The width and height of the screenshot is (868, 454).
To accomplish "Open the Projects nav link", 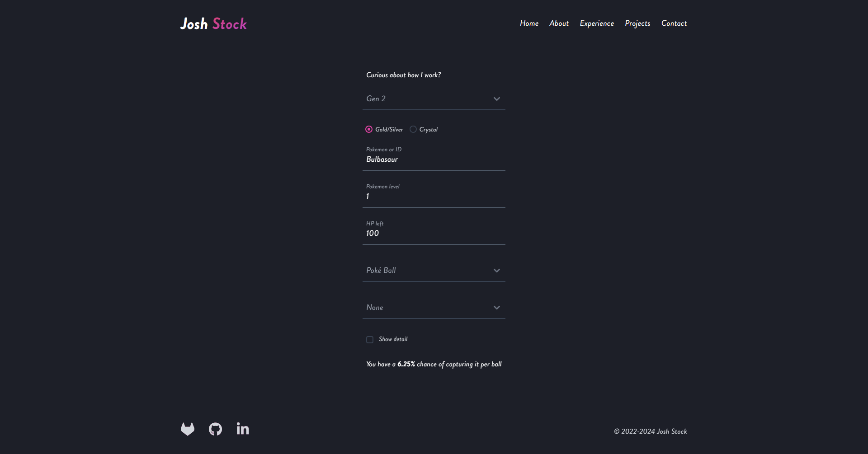I will (637, 23).
